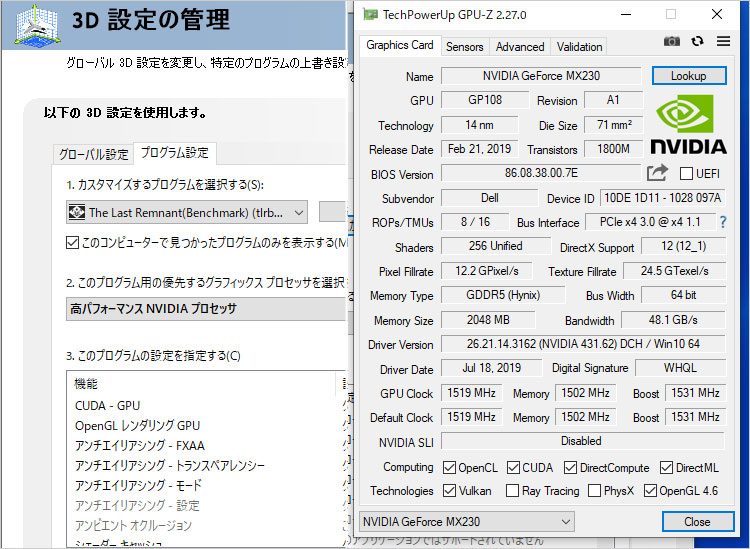750x549 pixels.
Task: Open The Last Remnant program dropdown
Action: [x=187, y=212]
